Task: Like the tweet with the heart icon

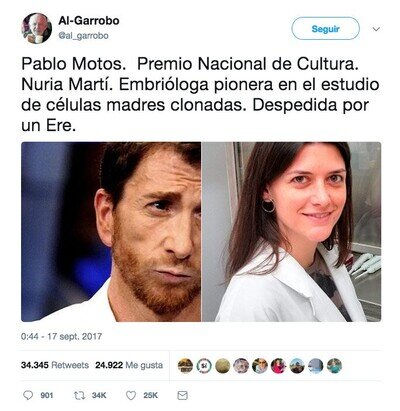Action: pyautogui.click(x=131, y=395)
